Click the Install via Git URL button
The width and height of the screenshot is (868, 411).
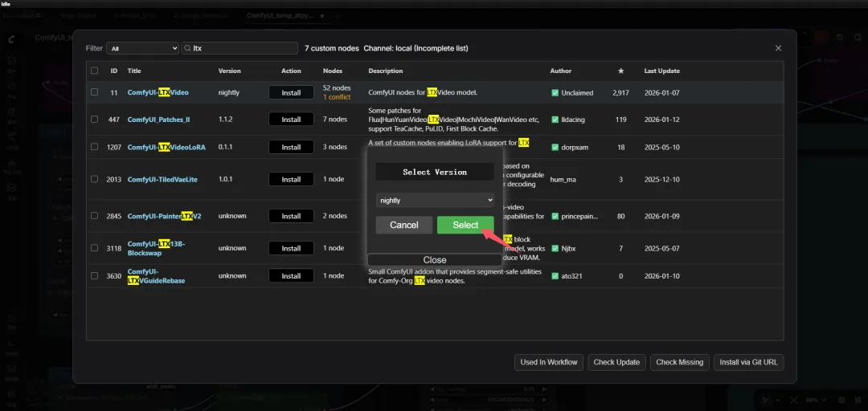coord(748,362)
